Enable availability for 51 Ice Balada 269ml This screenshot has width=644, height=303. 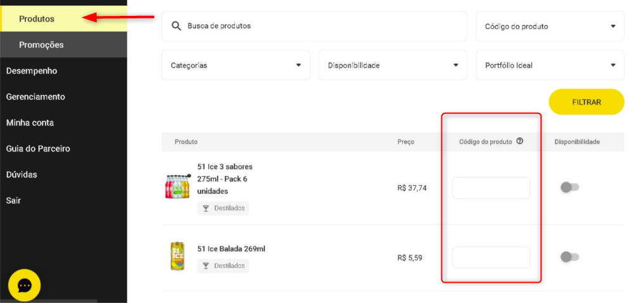coord(569,257)
